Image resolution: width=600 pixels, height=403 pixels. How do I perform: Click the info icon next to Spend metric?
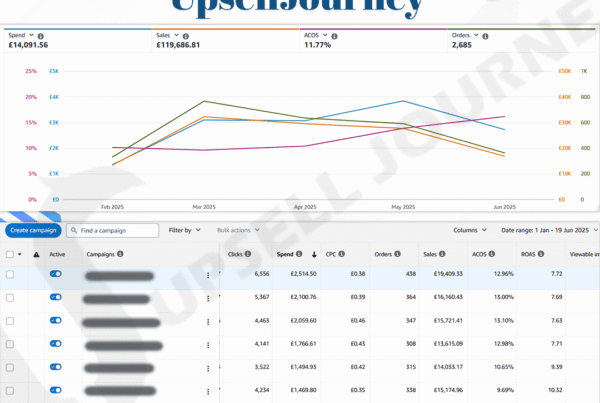[x=41, y=36]
